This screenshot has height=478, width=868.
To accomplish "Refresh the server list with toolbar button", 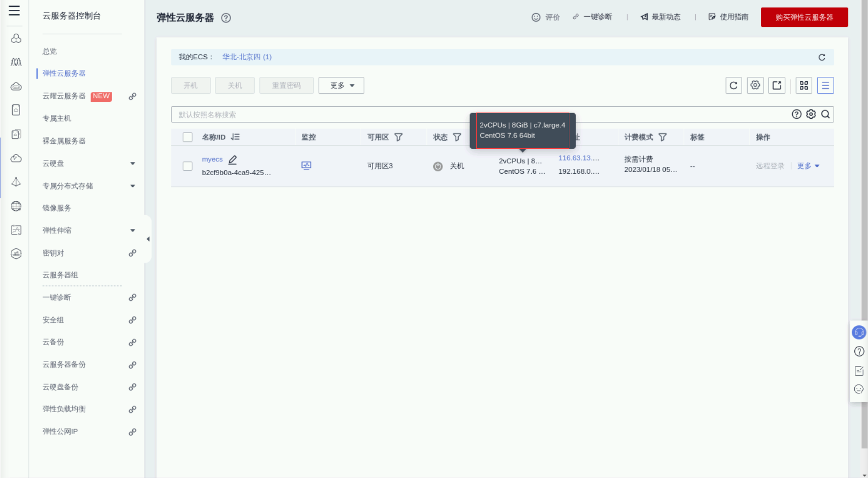I will [734, 86].
